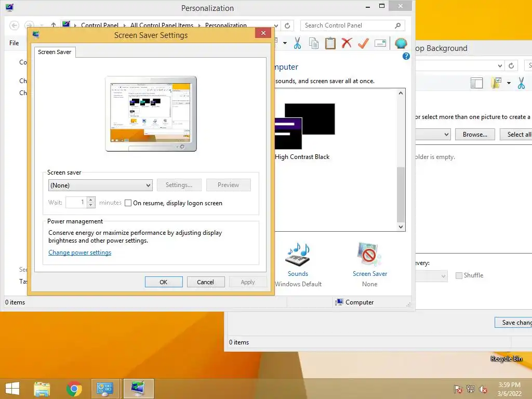Image resolution: width=532 pixels, height=399 pixels.
Task: Click the preview pane icon in Desktop Background window
Action: (x=476, y=83)
